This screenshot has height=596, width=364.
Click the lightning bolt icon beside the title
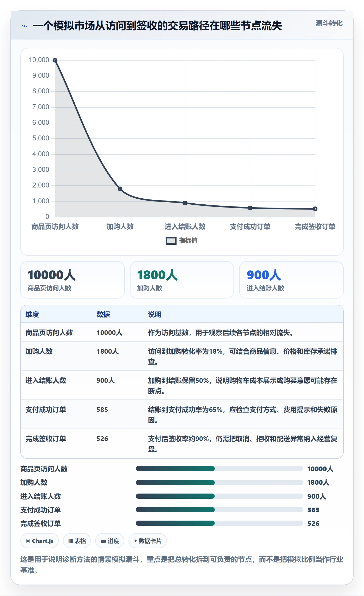25,26
